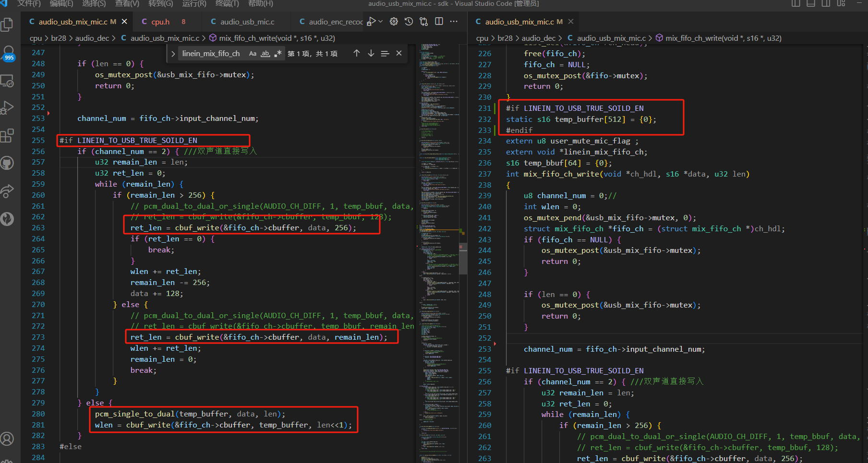Toggle Match Case (Aa) in find
The image size is (868, 463).
click(x=253, y=54)
